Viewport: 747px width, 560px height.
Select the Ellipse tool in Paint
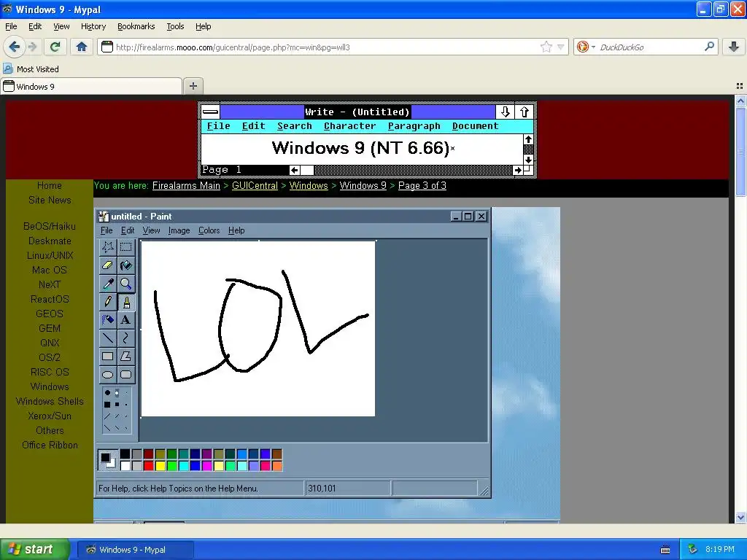[108, 375]
